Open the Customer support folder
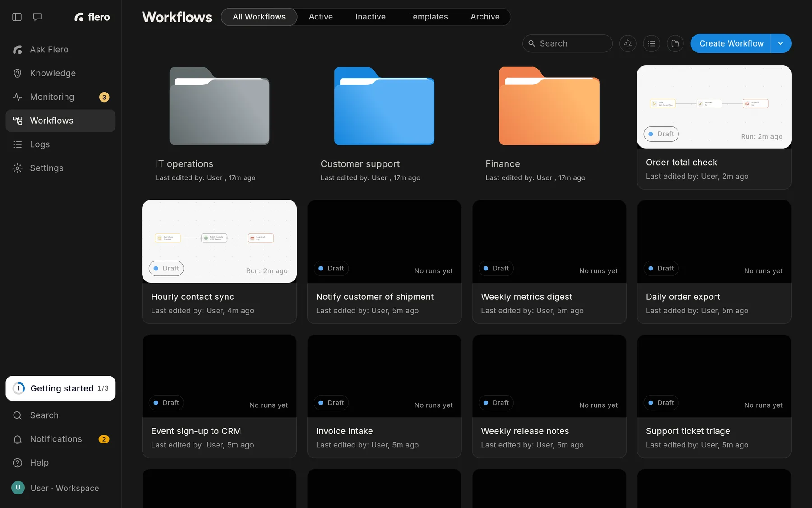 (384, 106)
